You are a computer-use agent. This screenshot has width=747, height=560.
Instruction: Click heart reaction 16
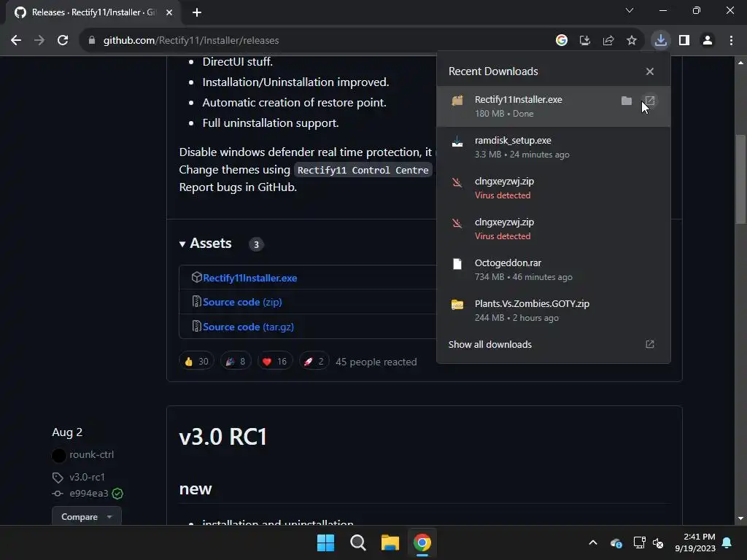click(275, 362)
